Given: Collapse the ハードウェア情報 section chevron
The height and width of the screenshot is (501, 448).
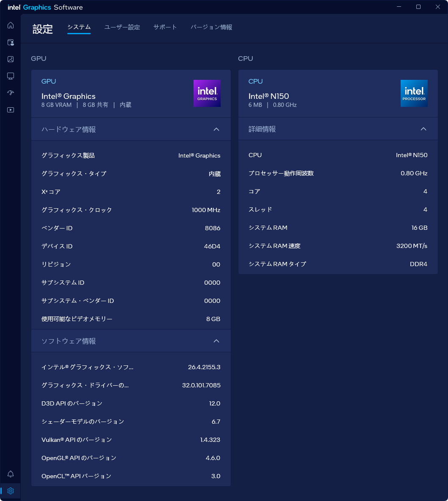Looking at the screenshot, I should pos(216,129).
